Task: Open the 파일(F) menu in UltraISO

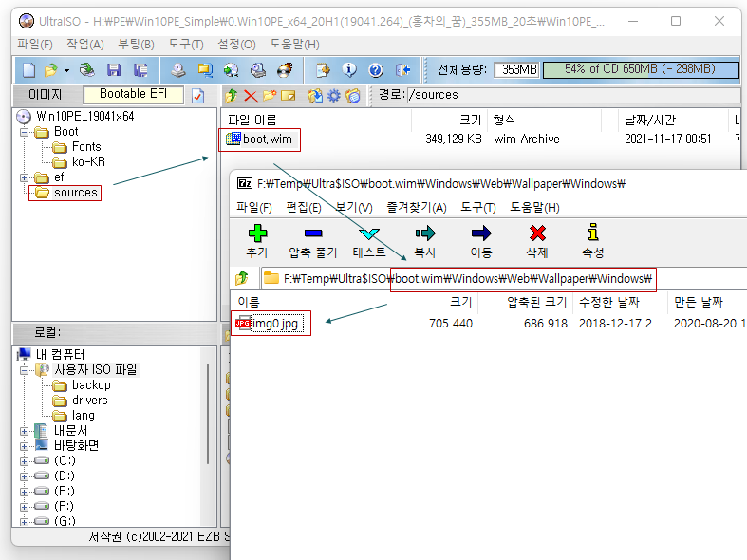Action: (x=35, y=45)
